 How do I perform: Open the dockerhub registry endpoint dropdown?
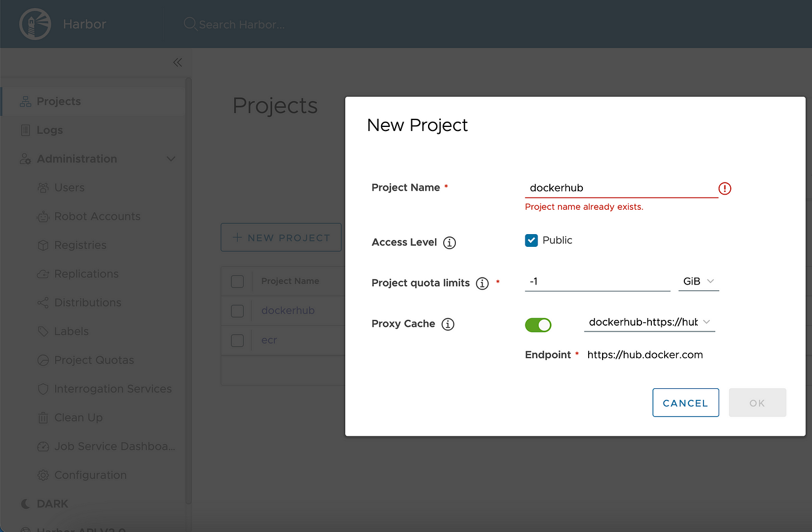pos(650,322)
